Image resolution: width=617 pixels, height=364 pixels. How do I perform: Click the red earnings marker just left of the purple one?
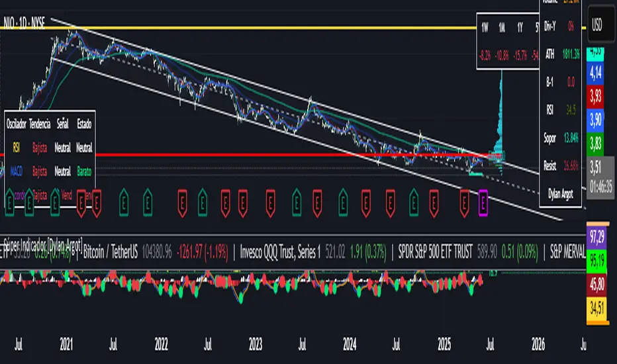(464, 203)
